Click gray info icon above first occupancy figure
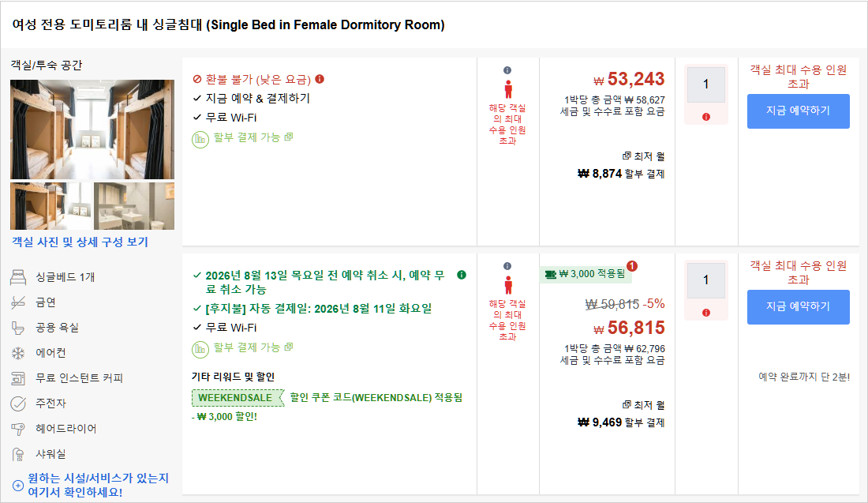Screen dimensions: 868x503 click(x=507, y=70)
